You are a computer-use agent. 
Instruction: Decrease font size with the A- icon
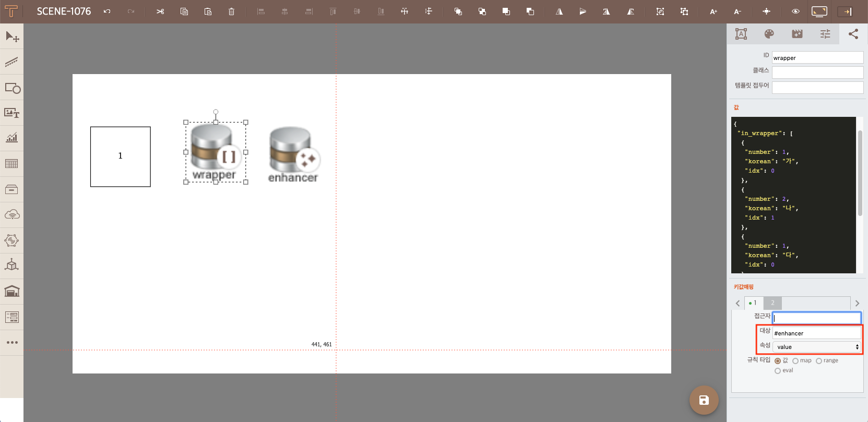pyautogui.click(x=738, y=11)
